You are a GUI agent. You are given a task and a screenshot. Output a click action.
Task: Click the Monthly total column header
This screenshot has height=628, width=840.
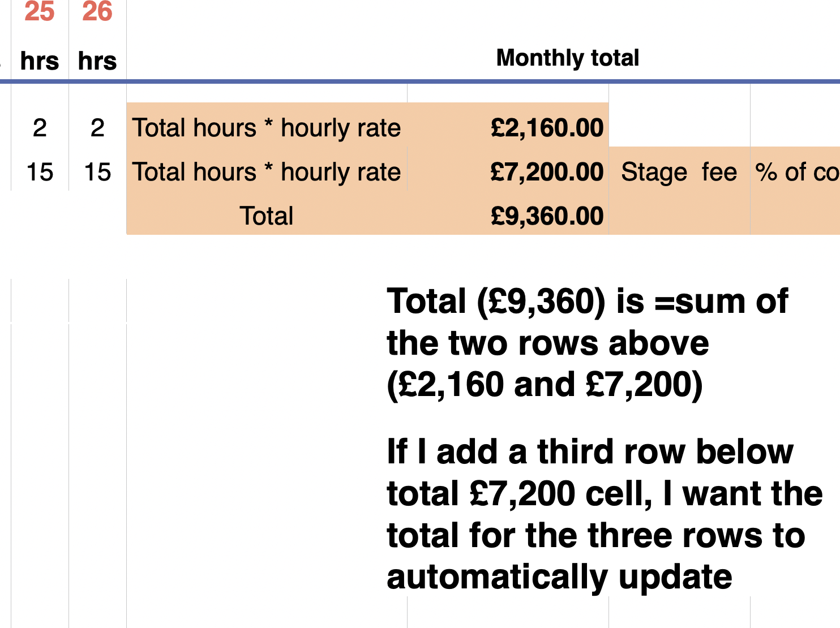(567, 58)
